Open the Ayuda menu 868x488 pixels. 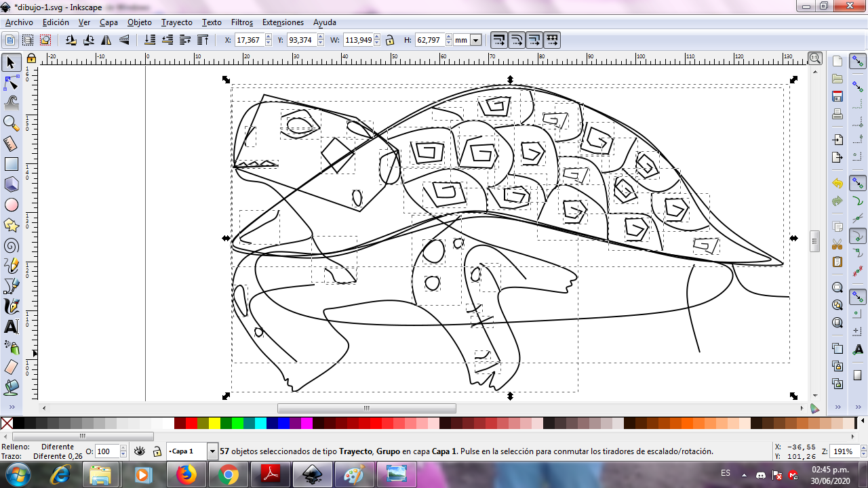(x=325, y=22)
